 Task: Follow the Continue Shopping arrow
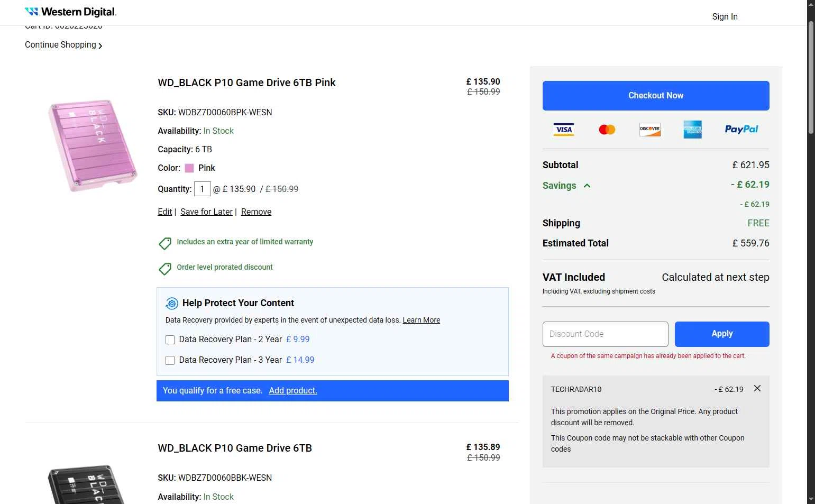click(100, 46)
